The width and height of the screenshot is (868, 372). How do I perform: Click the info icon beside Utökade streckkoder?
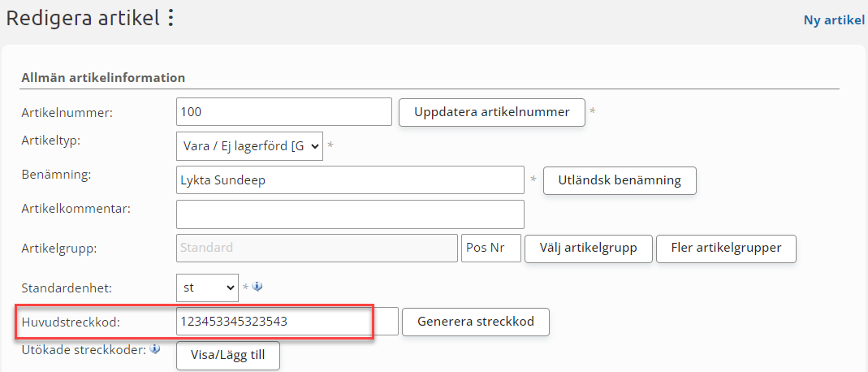(x=155, y=349)
